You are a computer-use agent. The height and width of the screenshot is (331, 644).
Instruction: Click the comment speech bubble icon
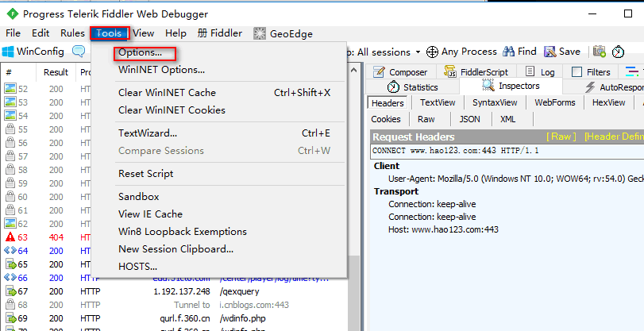coord(79,52)
